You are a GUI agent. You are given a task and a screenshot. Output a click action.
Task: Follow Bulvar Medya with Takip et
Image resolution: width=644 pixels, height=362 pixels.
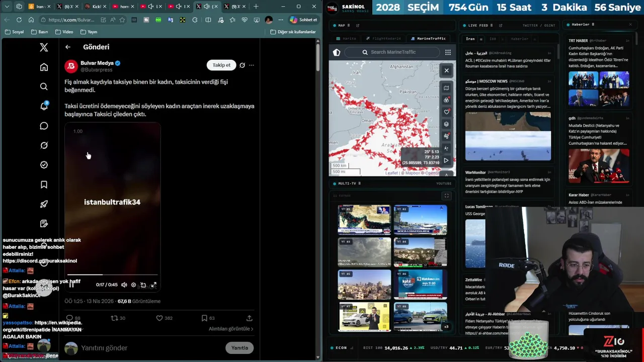click(x=221, y=65)
